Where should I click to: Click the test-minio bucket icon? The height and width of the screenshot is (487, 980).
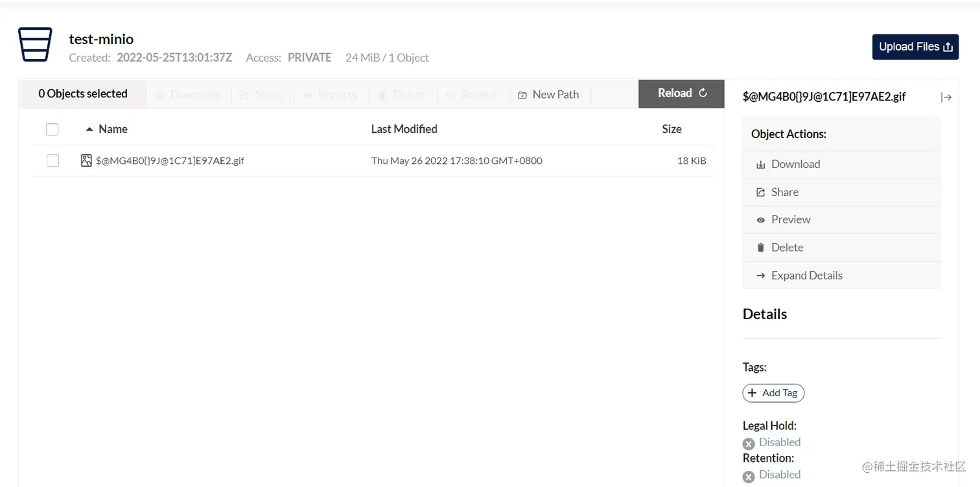point(34,45)
